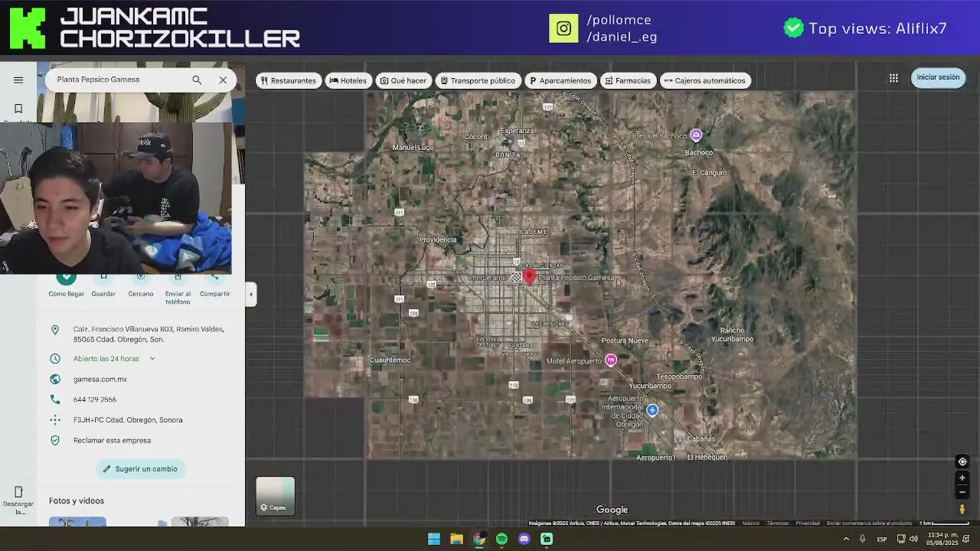Click the Rancho Yucuribampo map label
980x551 pixels.
pyautogui.click(x=732, y=334)
